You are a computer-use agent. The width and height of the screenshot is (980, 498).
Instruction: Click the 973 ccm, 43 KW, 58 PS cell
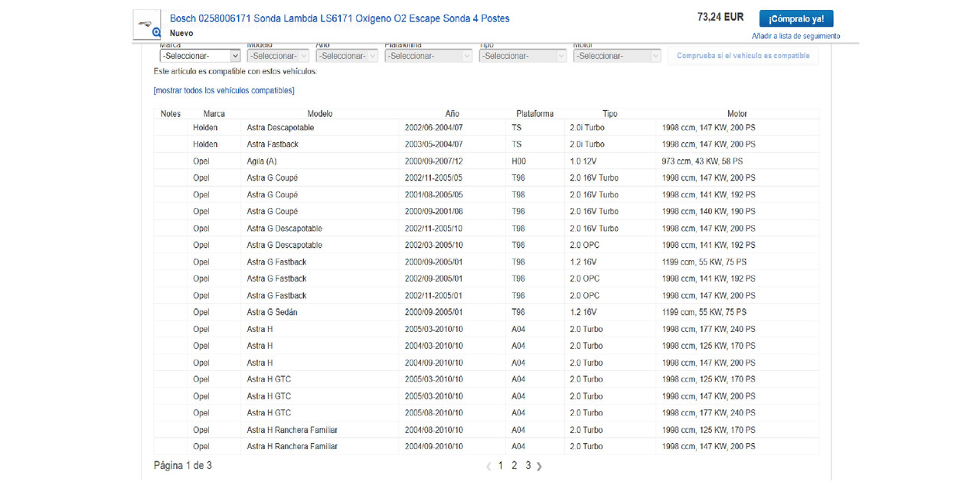click(702, 161)
